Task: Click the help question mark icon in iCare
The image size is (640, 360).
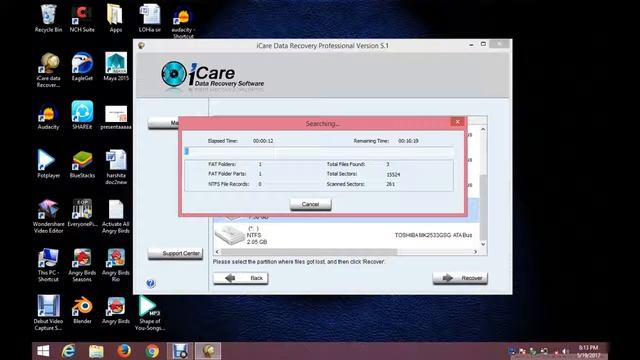Action: click(151, 283)
